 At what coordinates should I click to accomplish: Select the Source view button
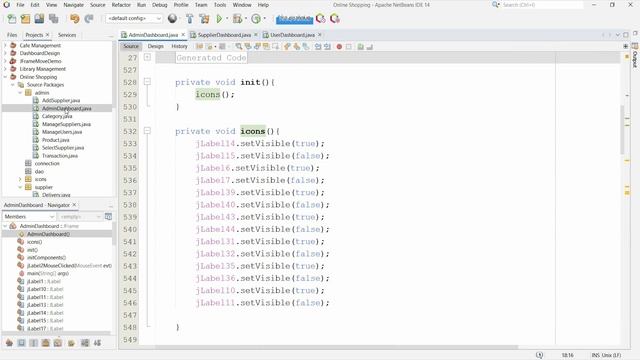tap(131, 47)
